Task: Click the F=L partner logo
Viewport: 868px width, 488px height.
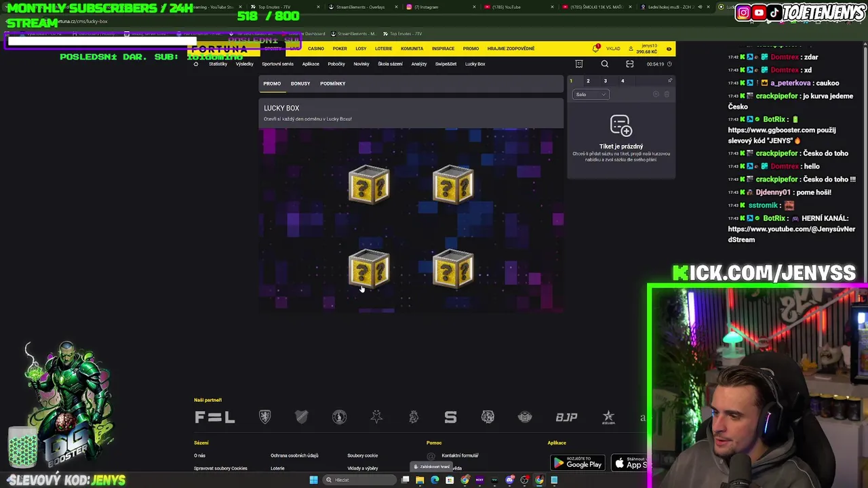Action: click(x=214, y=418)
